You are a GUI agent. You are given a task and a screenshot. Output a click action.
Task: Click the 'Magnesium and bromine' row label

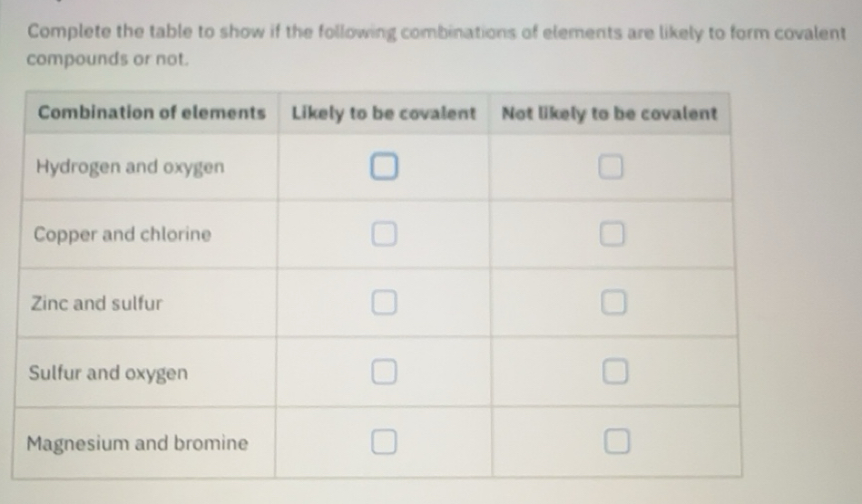tap(137, 443)
